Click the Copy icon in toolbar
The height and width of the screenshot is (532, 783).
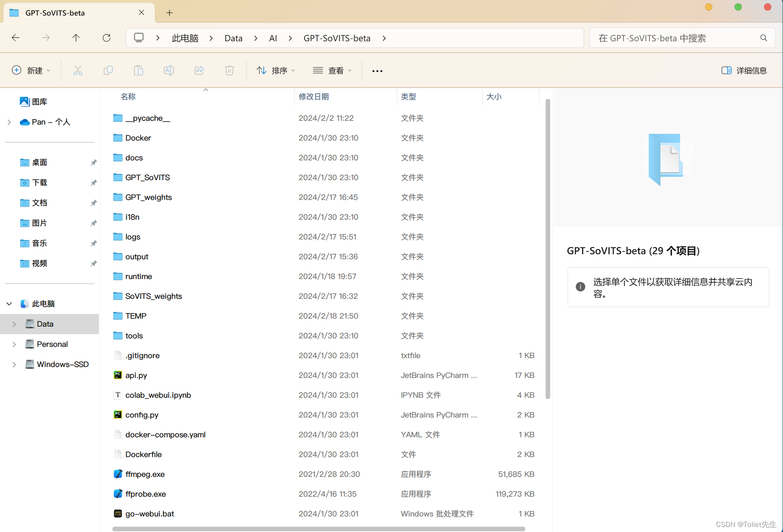coord(108,70)
